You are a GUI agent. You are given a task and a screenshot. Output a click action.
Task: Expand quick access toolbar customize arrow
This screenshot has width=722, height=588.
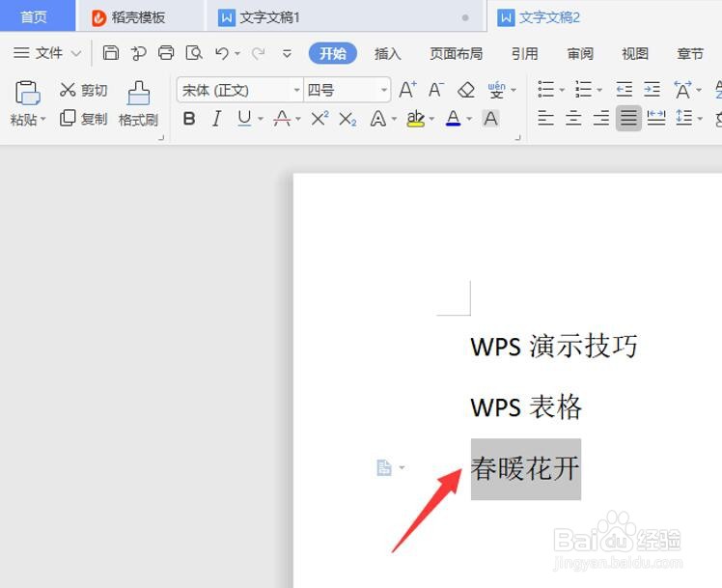point(287,54)
